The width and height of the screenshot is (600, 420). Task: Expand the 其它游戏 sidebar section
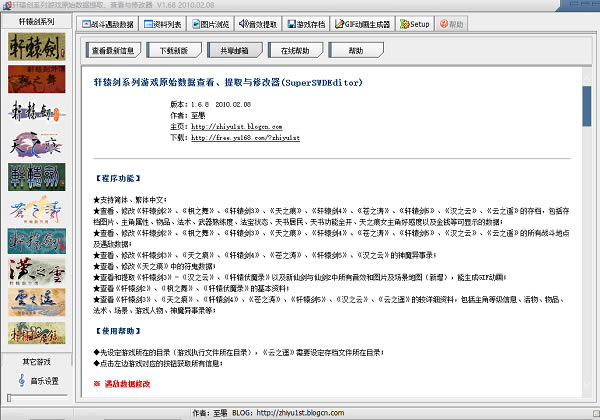click(x=36, y=360)
